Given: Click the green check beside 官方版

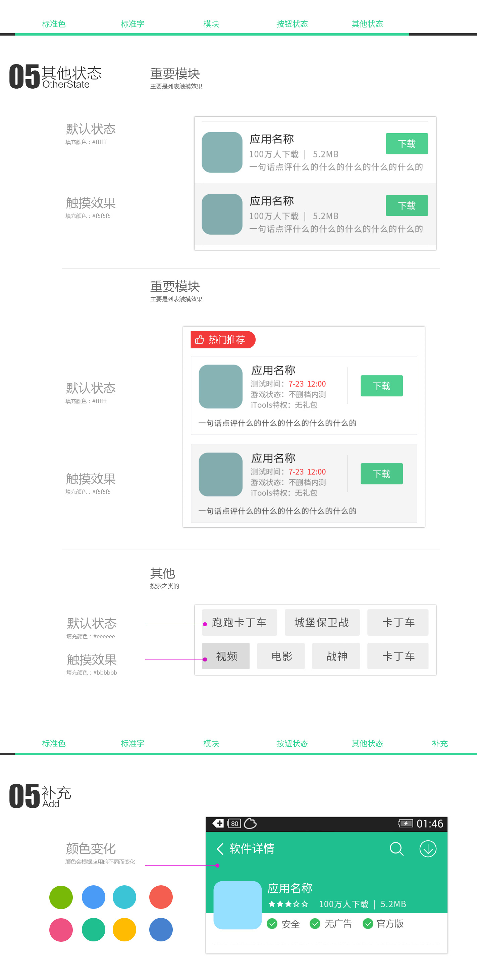Looking at the screenshot, I should pyautogui.click(x=367, y=924).
